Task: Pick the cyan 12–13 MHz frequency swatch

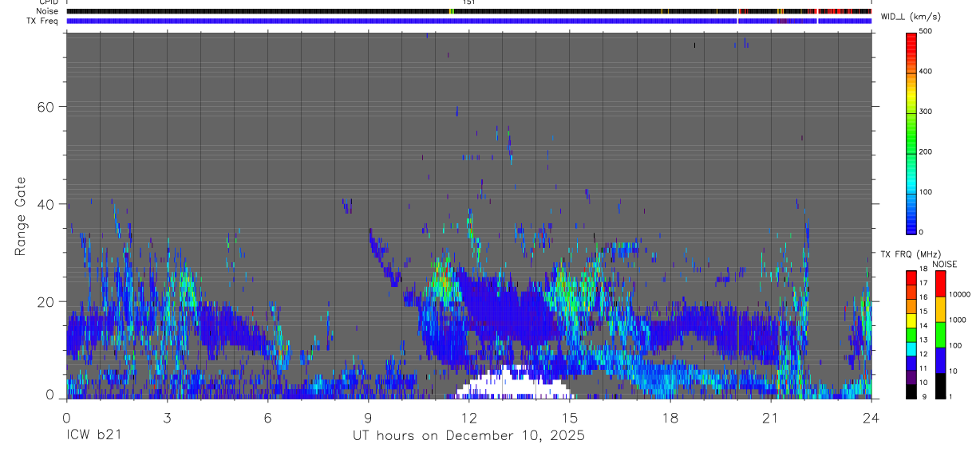Action: (x=911, y=348)
